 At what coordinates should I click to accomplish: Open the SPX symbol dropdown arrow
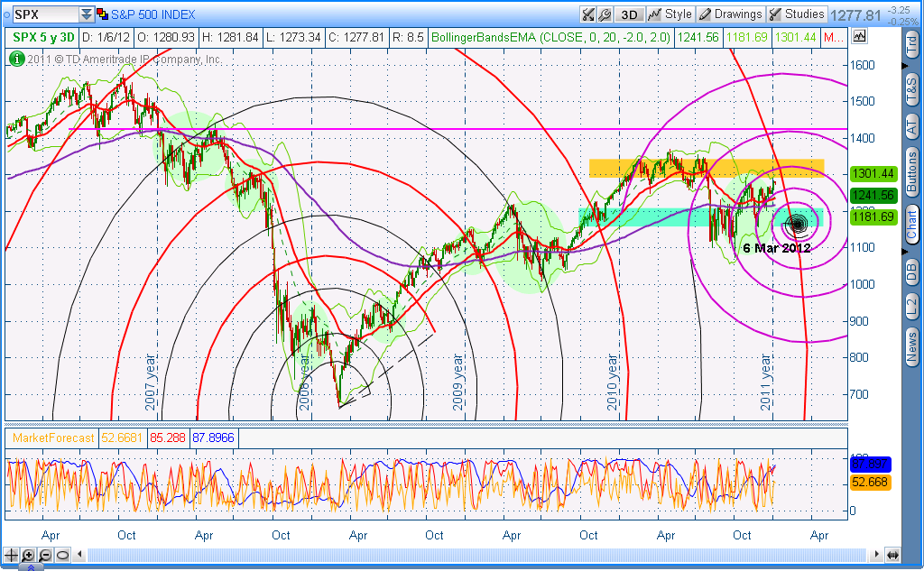coord(87,14)
